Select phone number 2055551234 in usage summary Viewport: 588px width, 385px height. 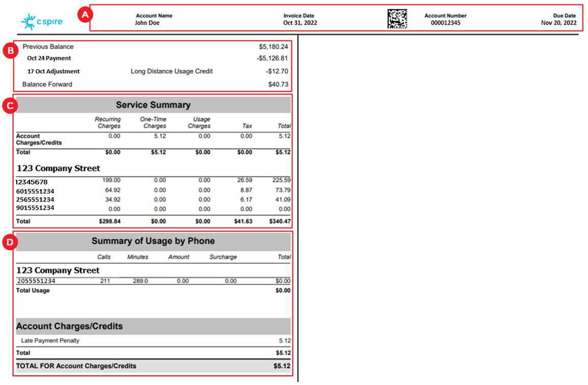pos(36,281)
